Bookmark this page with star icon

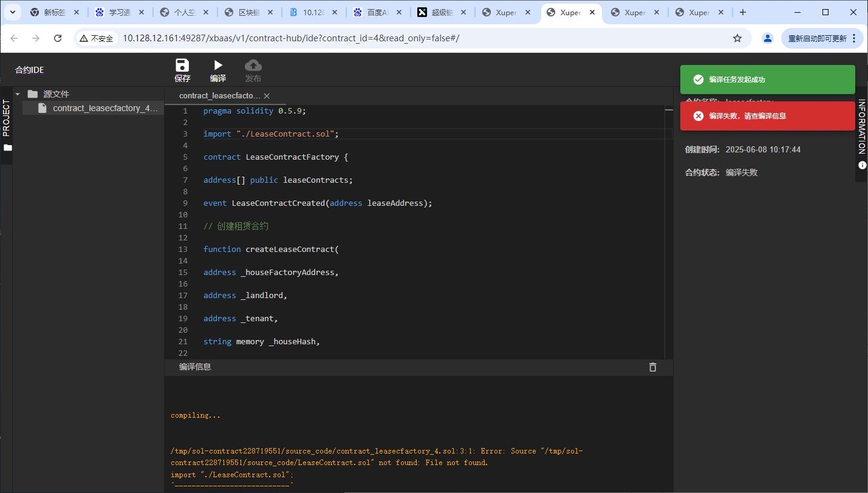pos(737,38)
